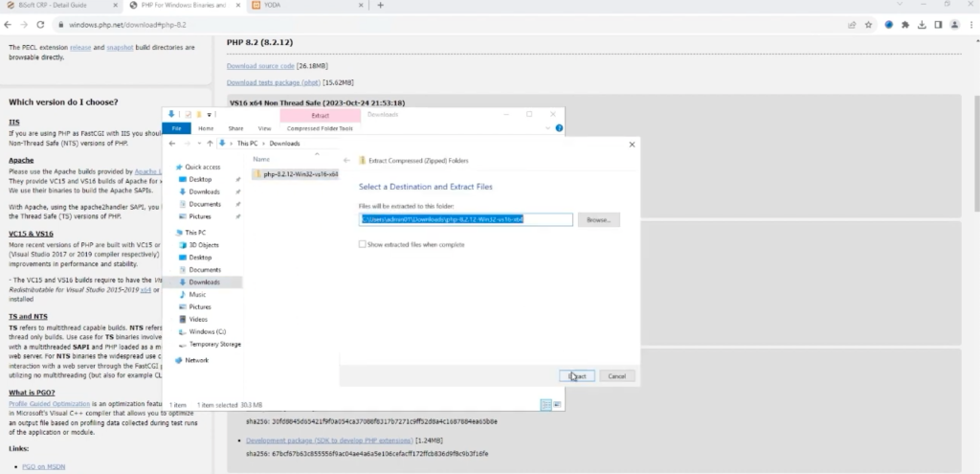Close the BiSoft CRP tab
The height and width of the screenshot is (474, 980).
tap(116, 5)
